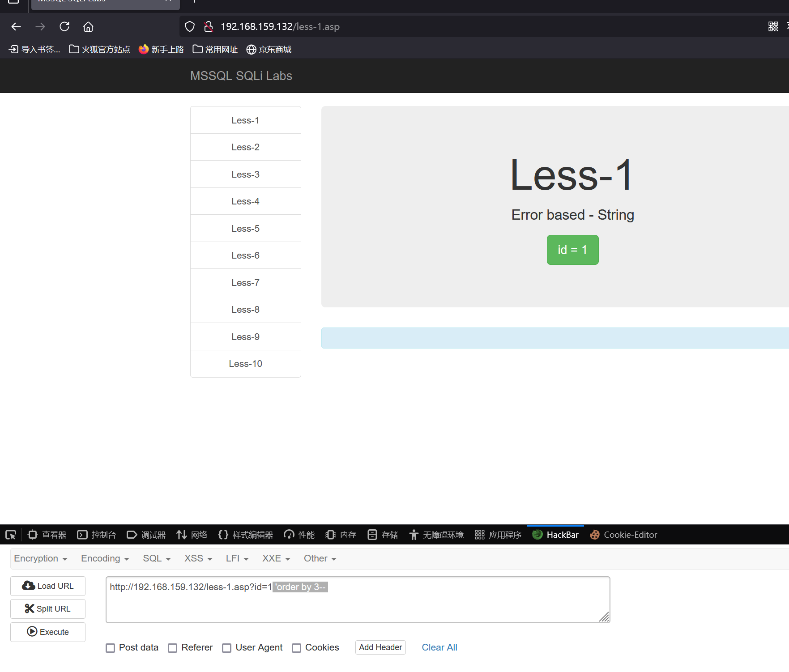Click the Execute button in HackBar
The height and width of the screenshot is (672, 789).
pos(47,632)
